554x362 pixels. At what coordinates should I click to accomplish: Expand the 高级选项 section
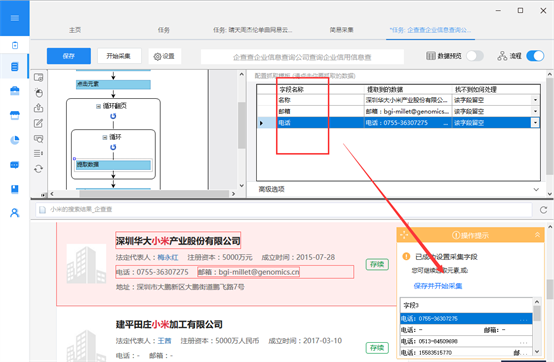click(536, 189)
